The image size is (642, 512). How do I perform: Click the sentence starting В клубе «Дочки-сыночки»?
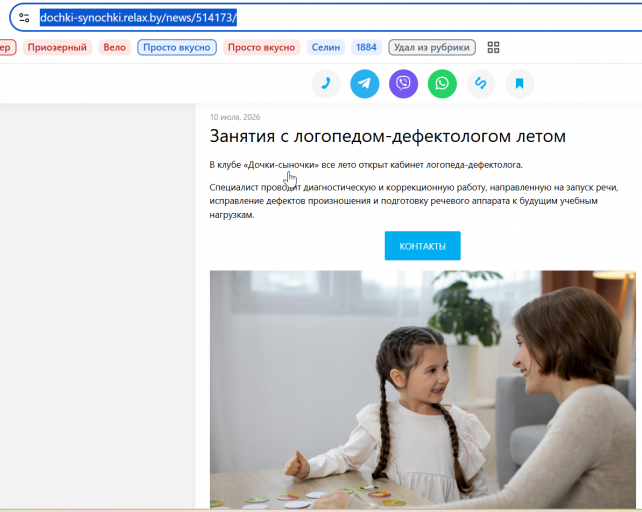(x=366, y=165)
